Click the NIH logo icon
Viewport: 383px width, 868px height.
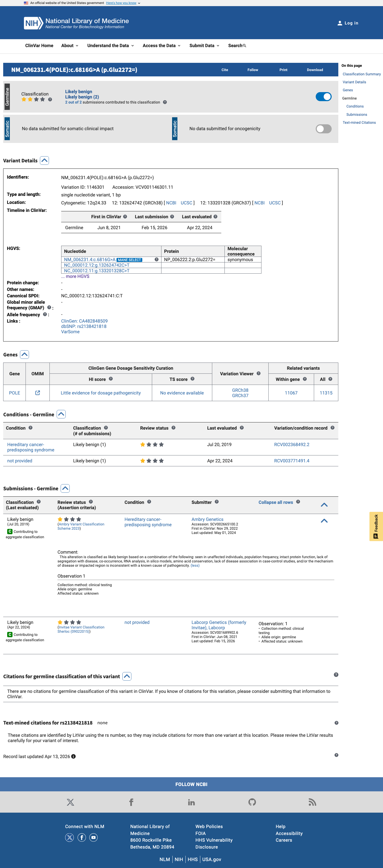tap(33, 23)
